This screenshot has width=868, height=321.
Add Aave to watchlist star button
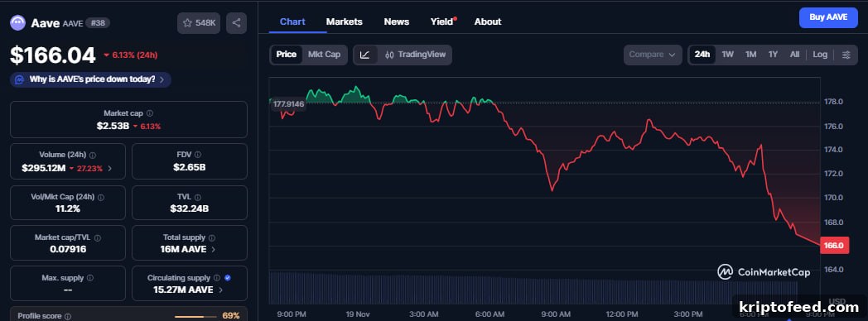(200, 23)
